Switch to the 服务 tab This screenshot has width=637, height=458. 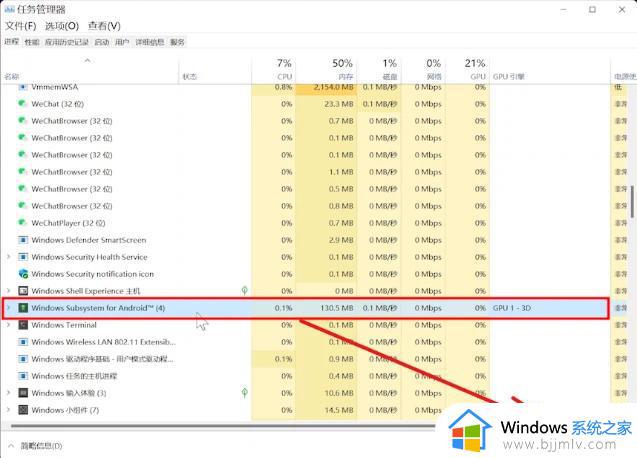point(177,42)
